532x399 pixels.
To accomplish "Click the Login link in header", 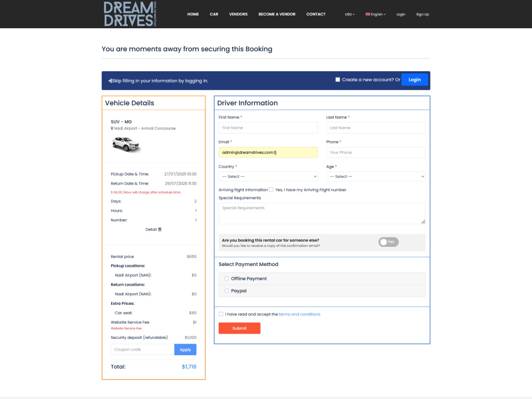I will click(401, 14).
